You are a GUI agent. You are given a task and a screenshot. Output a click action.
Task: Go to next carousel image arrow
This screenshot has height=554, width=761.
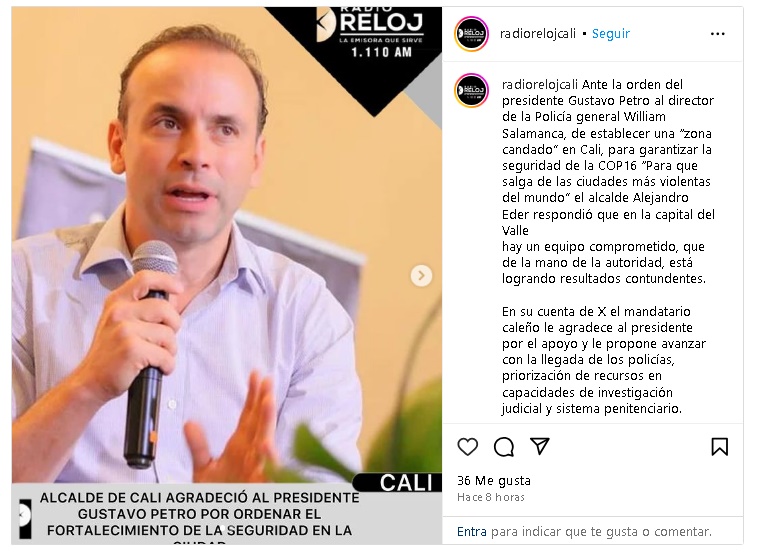[x=421, y=276]
